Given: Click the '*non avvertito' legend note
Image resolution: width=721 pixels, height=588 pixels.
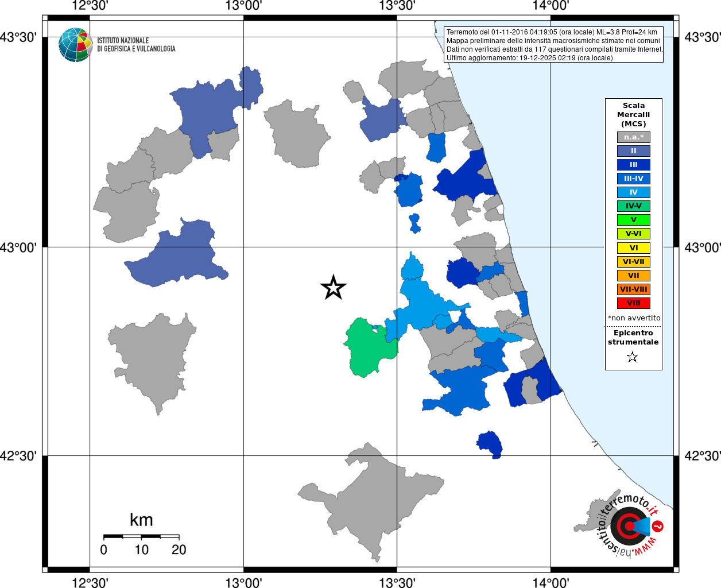Looking at the screenshot, I should [x=634, y=318].
